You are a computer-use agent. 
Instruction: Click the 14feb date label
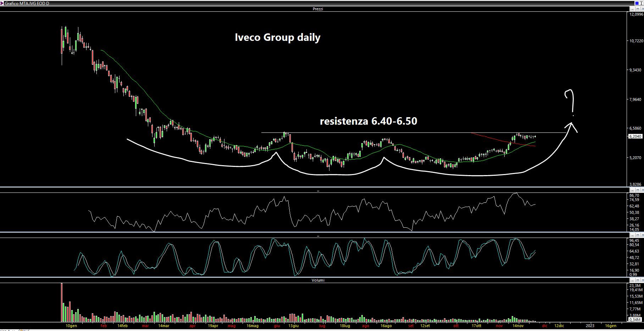coord(122,326)
